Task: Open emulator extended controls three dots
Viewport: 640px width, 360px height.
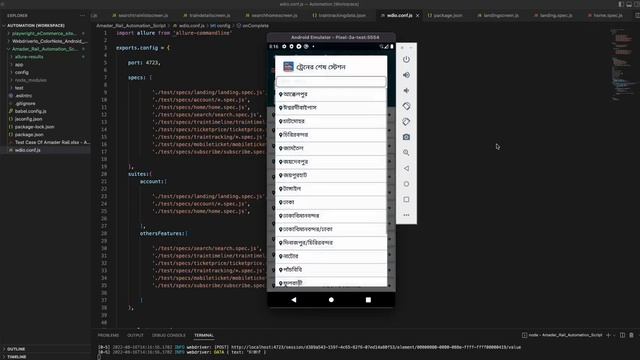Action: pyautogui.click(x=406, y=215)
